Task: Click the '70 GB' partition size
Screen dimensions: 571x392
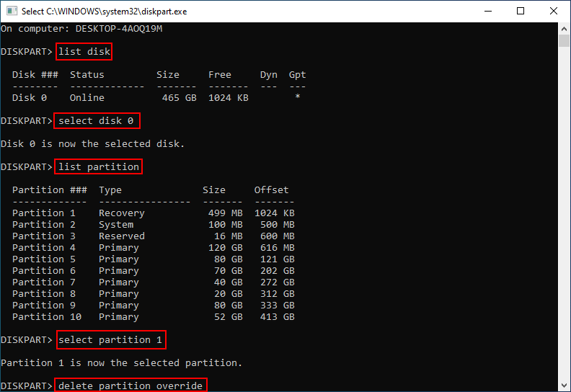Action: pyautogui.click(x=229, y=271)
